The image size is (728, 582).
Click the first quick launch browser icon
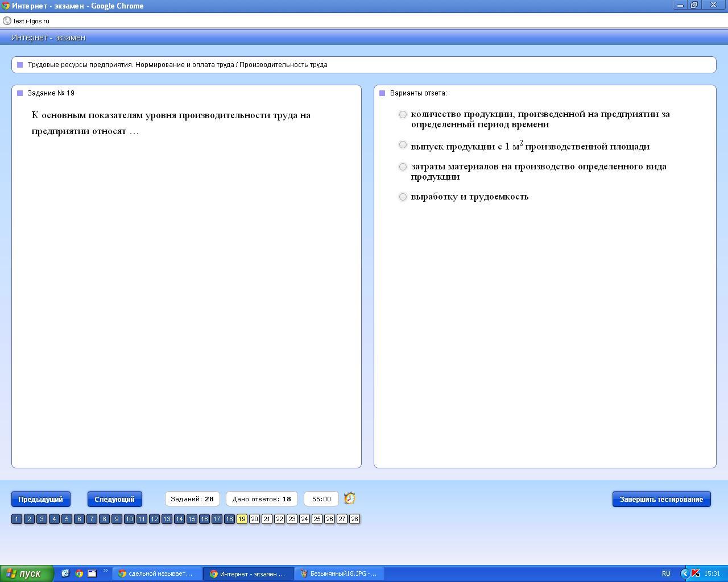click(65, 573)
